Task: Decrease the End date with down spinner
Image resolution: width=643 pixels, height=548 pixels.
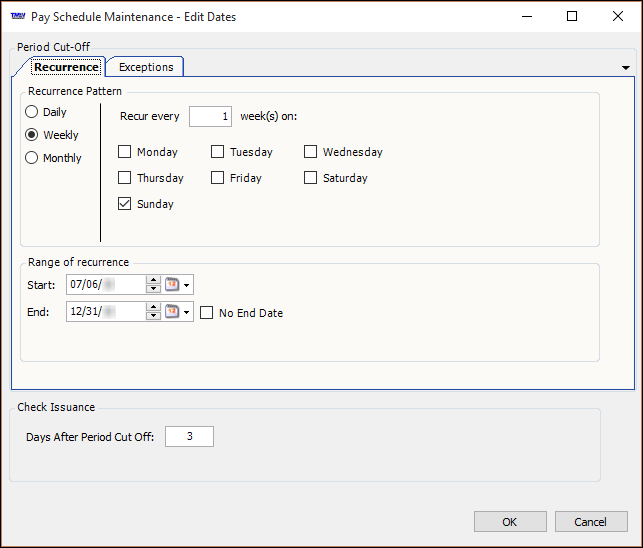Action: pos(153,317)
